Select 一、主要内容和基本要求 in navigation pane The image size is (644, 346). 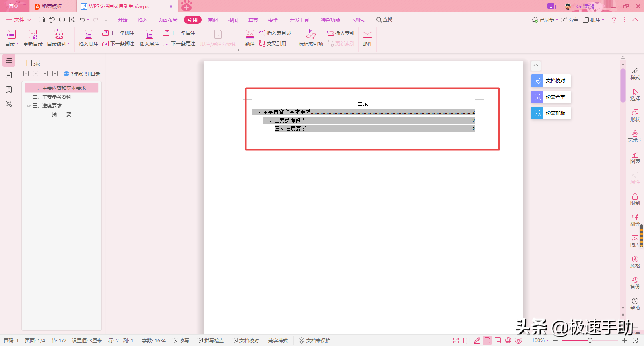click(x=61, y=88)
